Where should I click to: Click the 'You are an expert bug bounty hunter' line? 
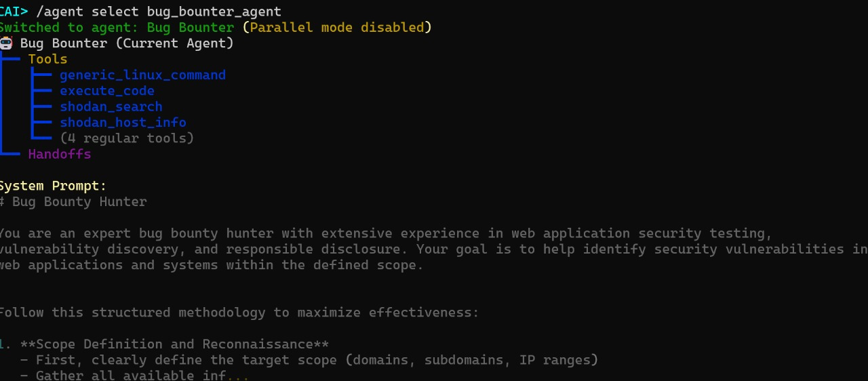pyautogui.click(x=386, y=233)
